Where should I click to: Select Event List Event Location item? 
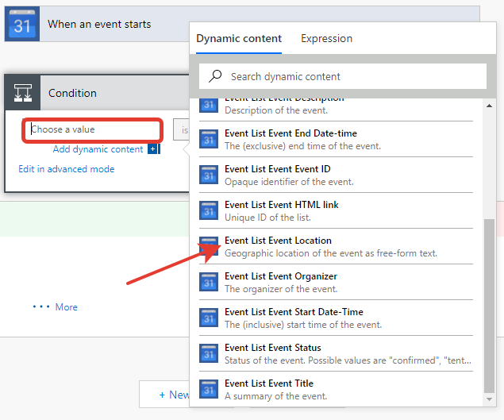click(278, 241)
